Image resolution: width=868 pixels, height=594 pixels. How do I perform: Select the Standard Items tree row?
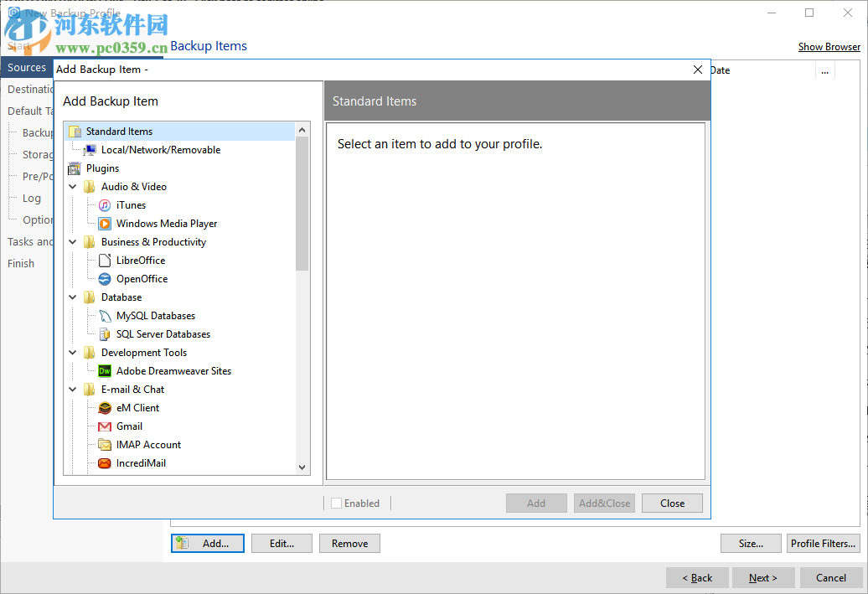[180, 132]
